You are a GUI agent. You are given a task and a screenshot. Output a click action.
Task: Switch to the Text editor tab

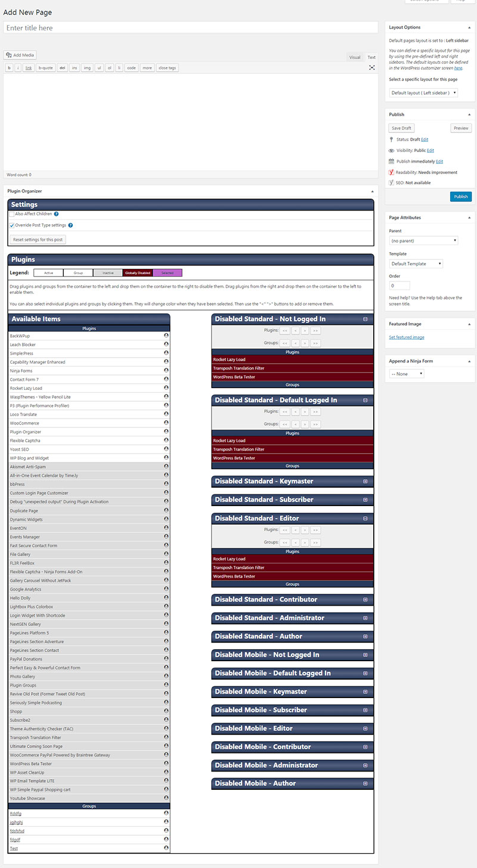pyautogui.click(x=371, y=57)
